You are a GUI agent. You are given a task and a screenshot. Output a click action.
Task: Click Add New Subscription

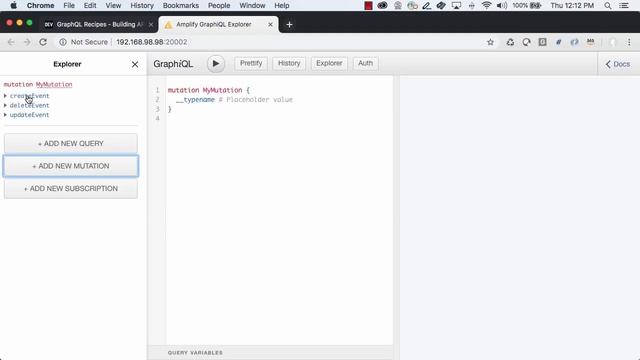coord(71,189)
